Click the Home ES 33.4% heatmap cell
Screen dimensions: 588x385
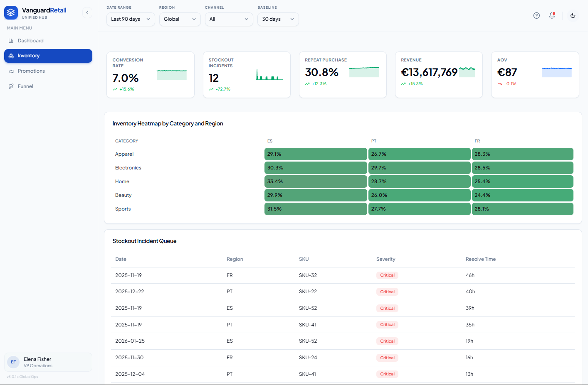[316, 181]
